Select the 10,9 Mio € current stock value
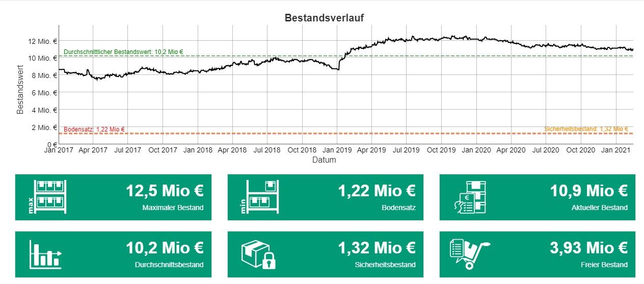 point(588,191)
